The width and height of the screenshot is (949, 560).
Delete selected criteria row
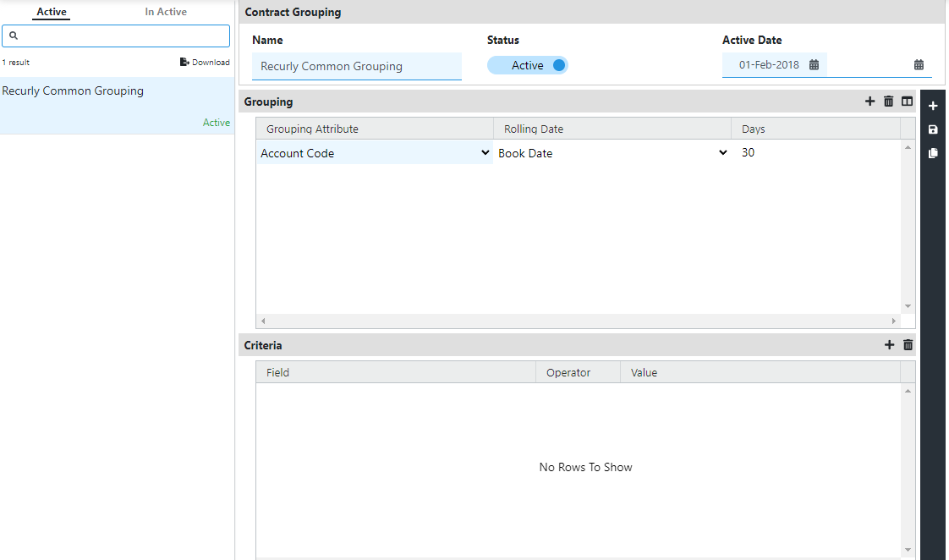(x=908, y=344)
